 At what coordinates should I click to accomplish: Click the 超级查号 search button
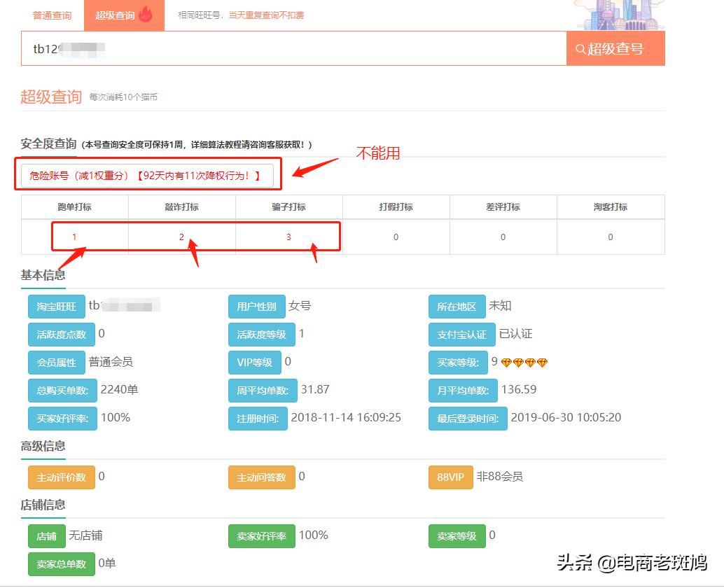(x=616, y=48)
